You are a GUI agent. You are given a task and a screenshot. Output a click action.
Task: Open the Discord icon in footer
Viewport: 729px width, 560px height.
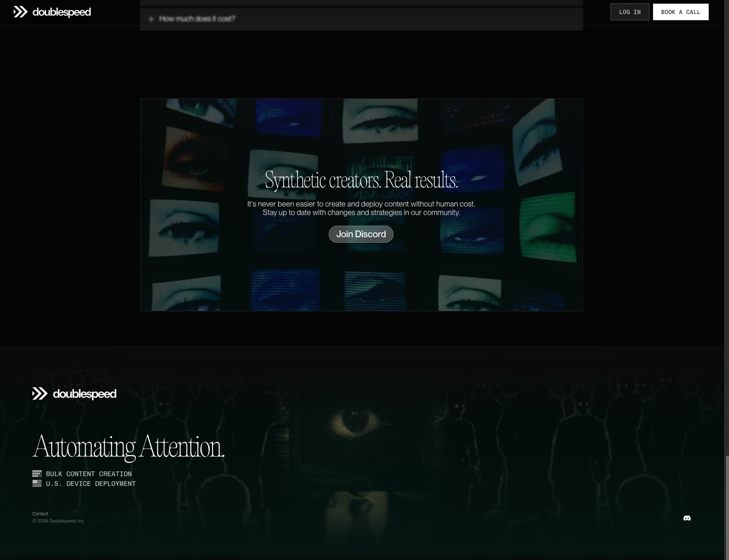click(687, 518)
